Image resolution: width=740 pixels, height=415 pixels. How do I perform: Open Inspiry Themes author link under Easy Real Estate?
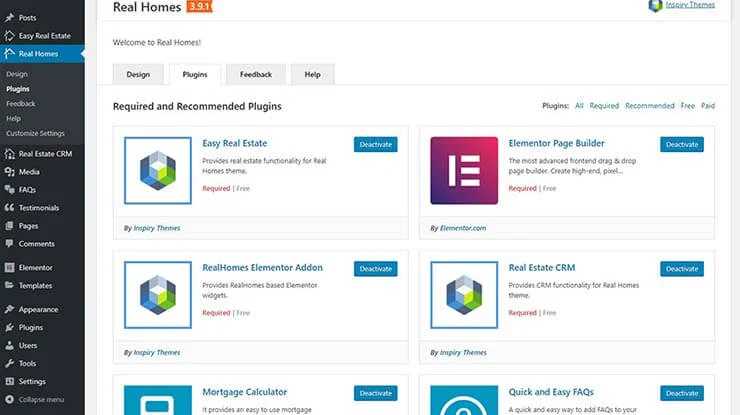157,228
